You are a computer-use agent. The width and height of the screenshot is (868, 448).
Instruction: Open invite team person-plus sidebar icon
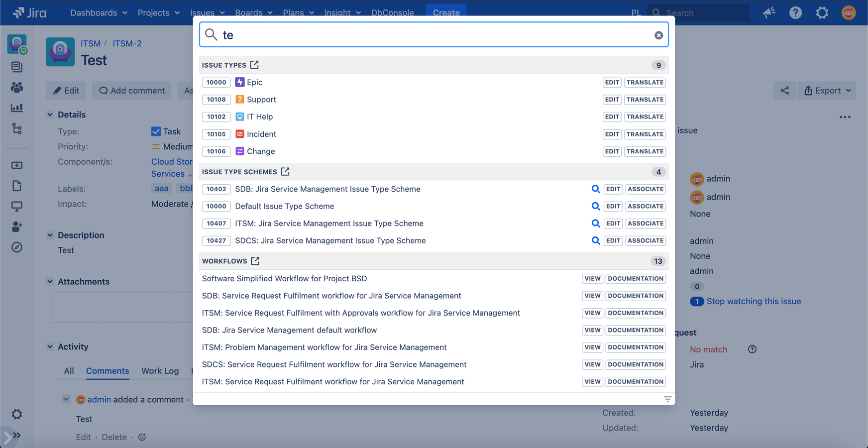pos(17,226)
